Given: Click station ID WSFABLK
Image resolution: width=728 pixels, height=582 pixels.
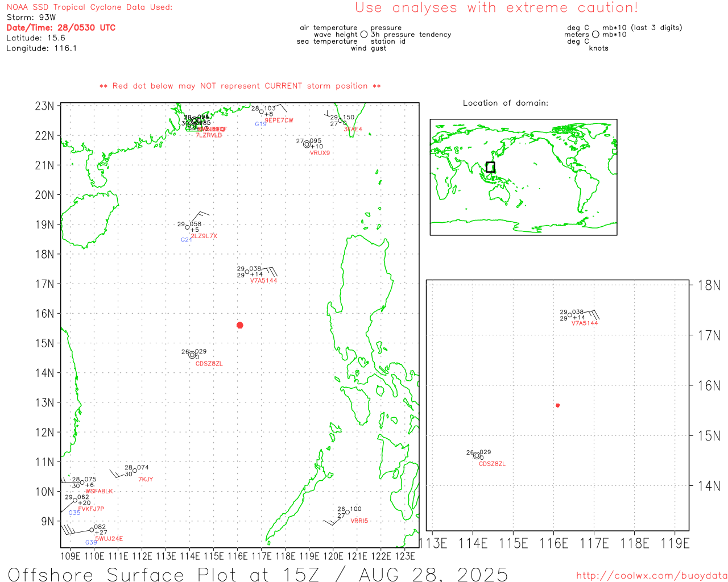Looking at the screenshot, I should coord(99,492).
